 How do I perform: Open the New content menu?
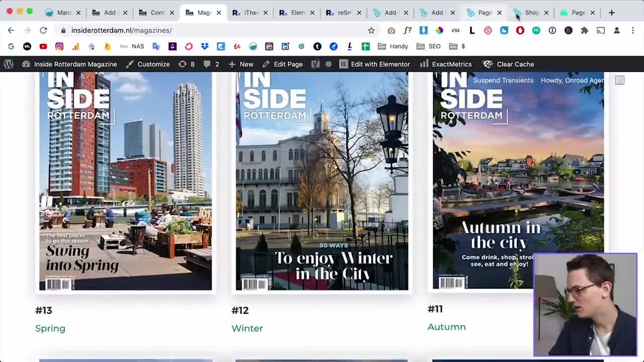tap(241, 64)
